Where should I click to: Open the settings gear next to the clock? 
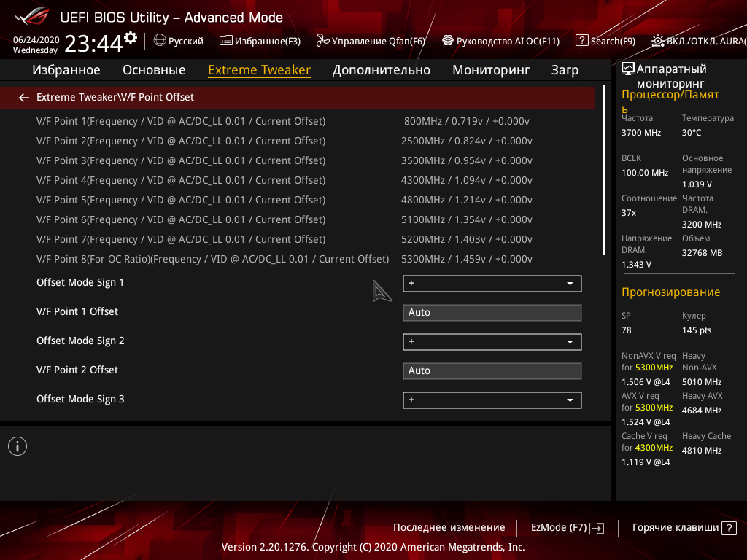(131, 38)
